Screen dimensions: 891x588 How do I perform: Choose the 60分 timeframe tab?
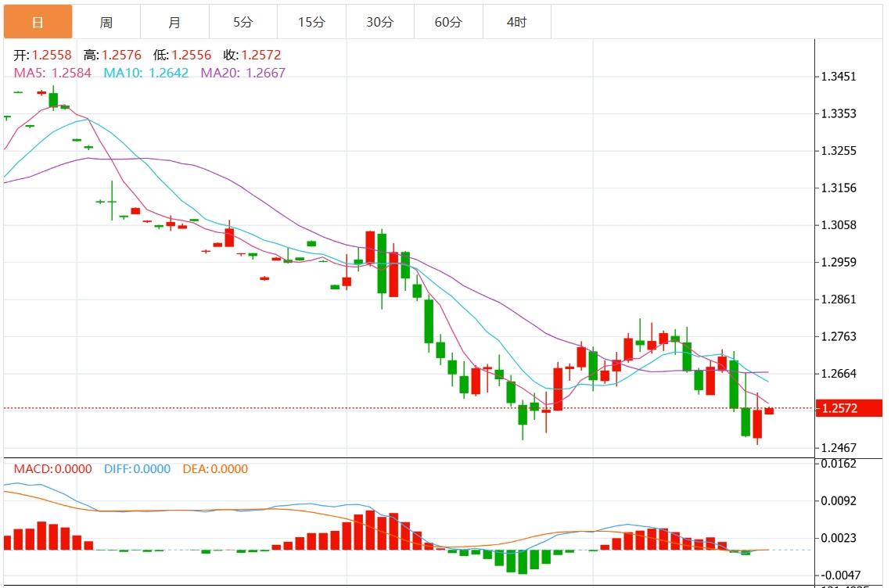click(x=448, y=22)
